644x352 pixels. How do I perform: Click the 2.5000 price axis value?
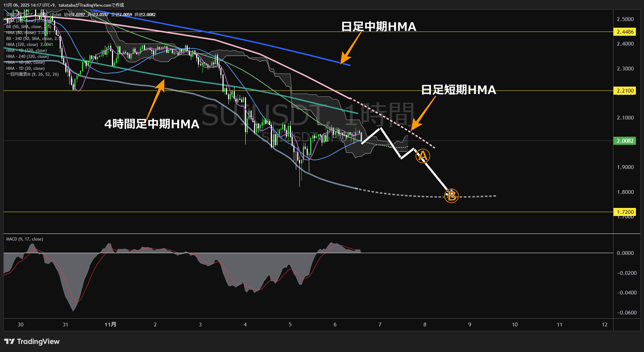click(625, 19)
